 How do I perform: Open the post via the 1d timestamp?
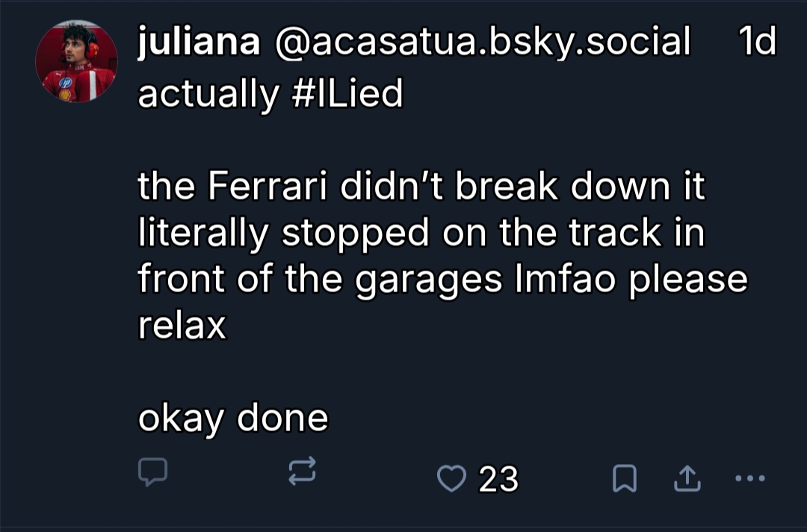pos(756,43)
